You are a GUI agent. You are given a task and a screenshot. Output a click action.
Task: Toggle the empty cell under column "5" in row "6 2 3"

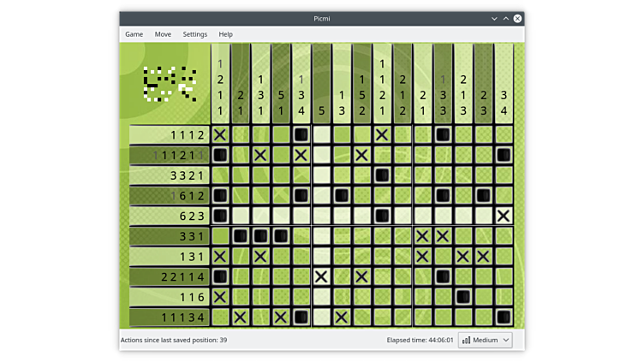[321, 216]
